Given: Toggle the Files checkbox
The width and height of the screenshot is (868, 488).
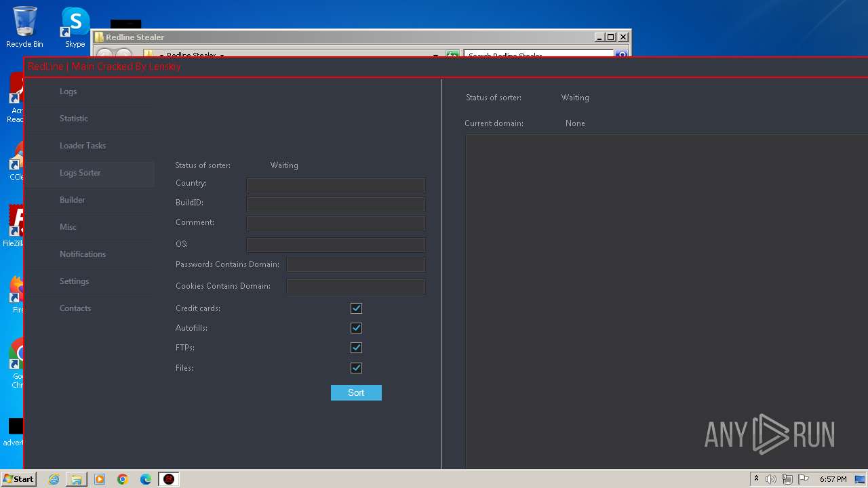Looking at the screenshot, I should click(x=356, y=368).
